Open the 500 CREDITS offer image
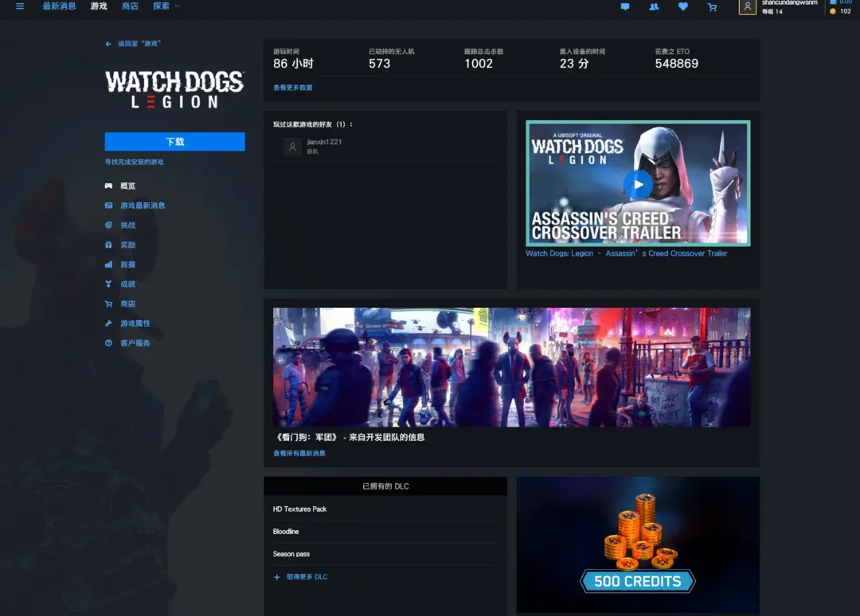The width and height of the screenshot is (860, 616). (x=638, y=544)
